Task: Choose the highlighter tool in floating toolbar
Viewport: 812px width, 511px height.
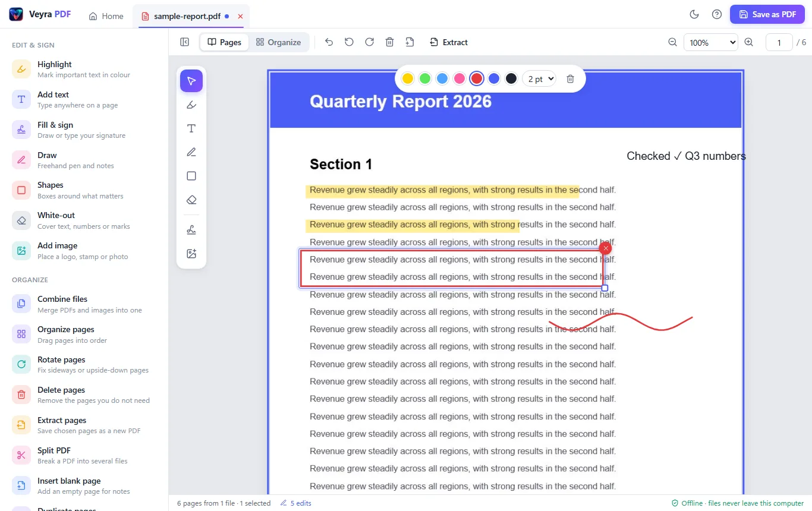Action: 191,105
